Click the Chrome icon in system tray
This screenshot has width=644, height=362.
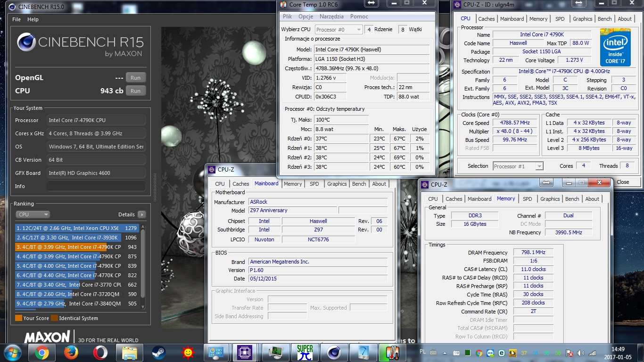[479, 353]
